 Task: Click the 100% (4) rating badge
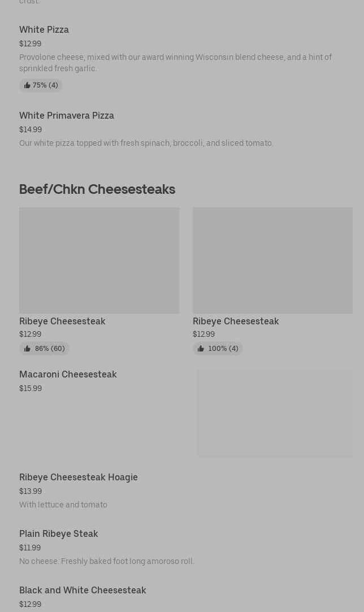tap(218, 349)
